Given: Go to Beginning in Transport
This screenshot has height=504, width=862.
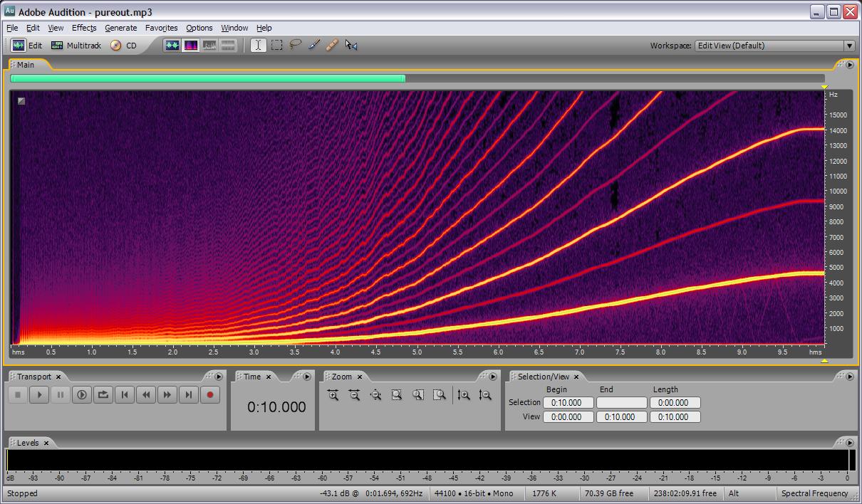Looking at the screenshot, I should [125, 394].
